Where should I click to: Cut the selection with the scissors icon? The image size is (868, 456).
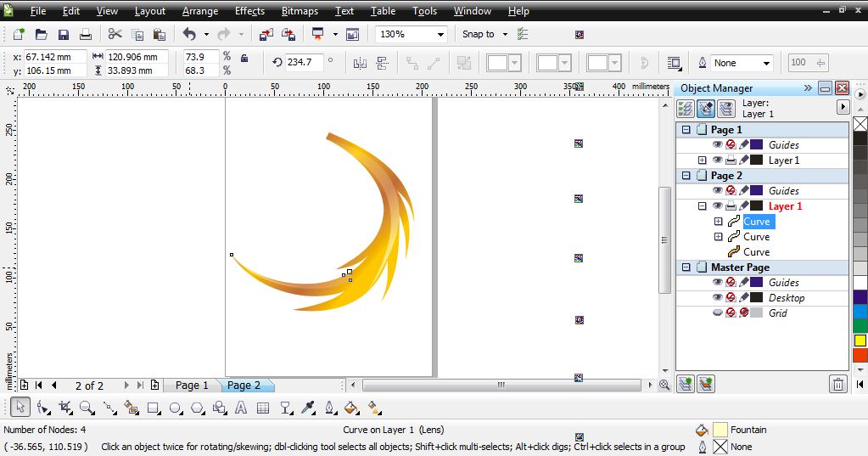point(115,34)
